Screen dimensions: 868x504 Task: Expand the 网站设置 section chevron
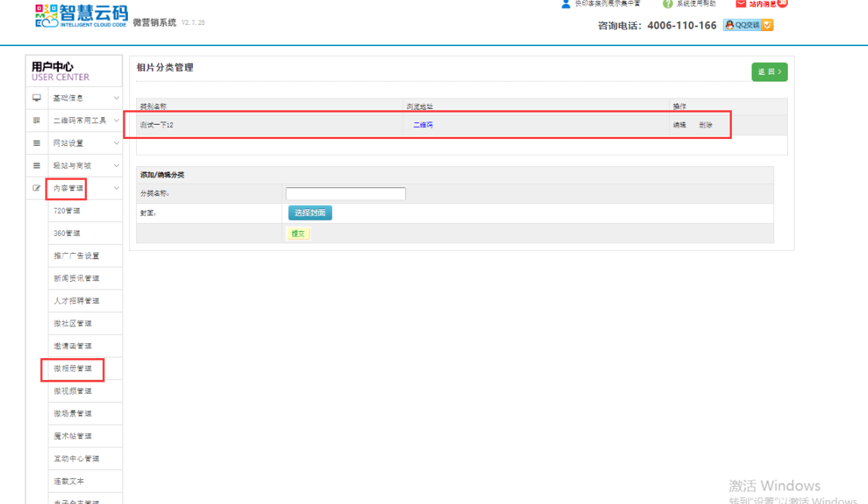(116, 144)
